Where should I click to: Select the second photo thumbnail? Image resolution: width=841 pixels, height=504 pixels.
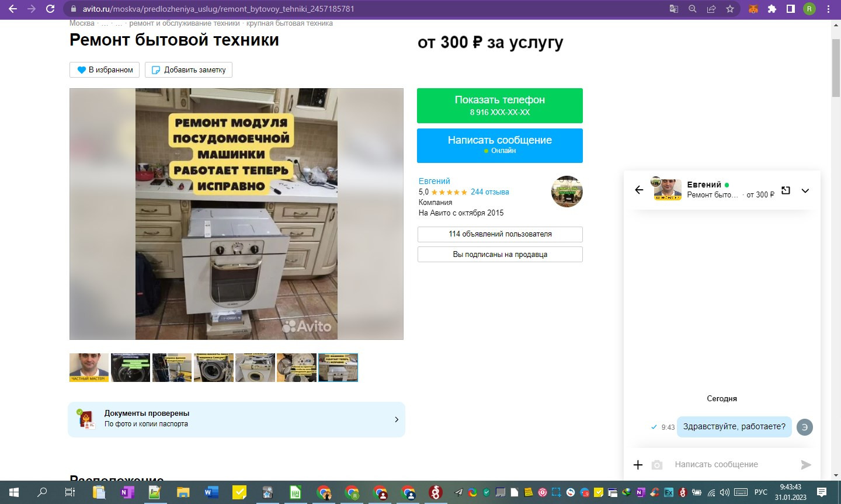(x=130, y=367)
